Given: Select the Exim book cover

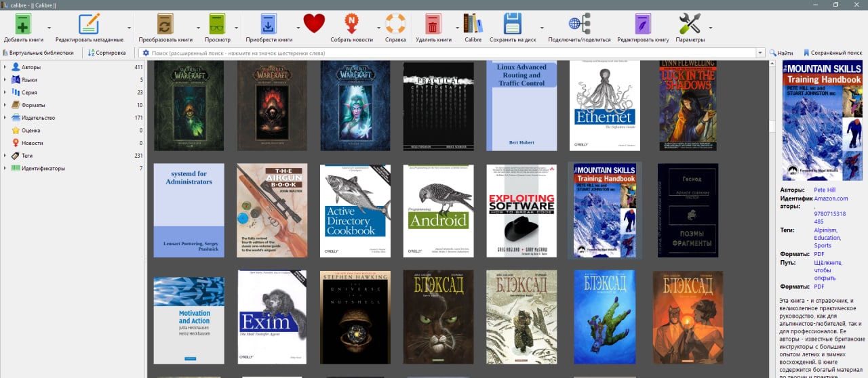Looking at the screenshot, I should [272, 317].
